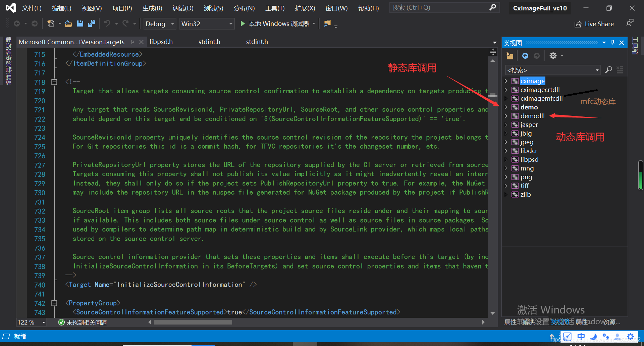
Task: Click the Class View search magnifier icon
Action: (608, 70)
